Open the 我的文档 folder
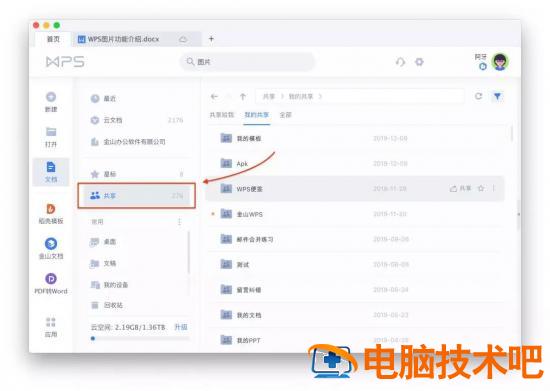The width and height of the screenshot is (550, 391). click(x=356, y=315)
